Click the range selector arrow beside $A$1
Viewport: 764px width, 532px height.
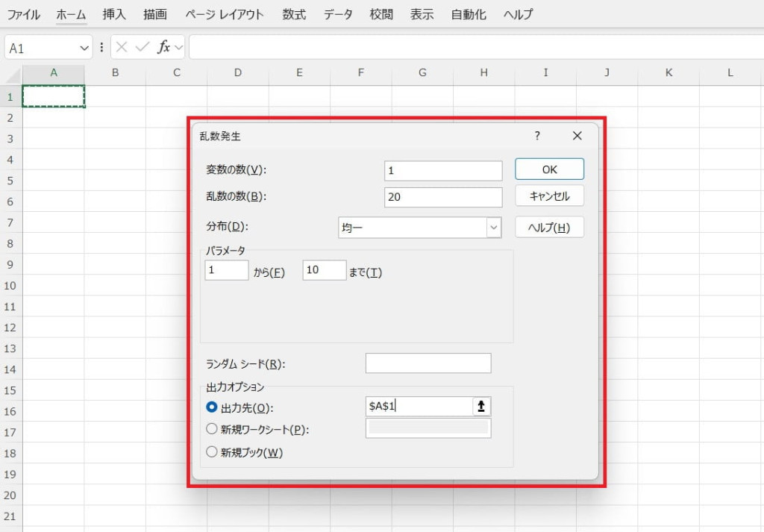pos(481,406)
